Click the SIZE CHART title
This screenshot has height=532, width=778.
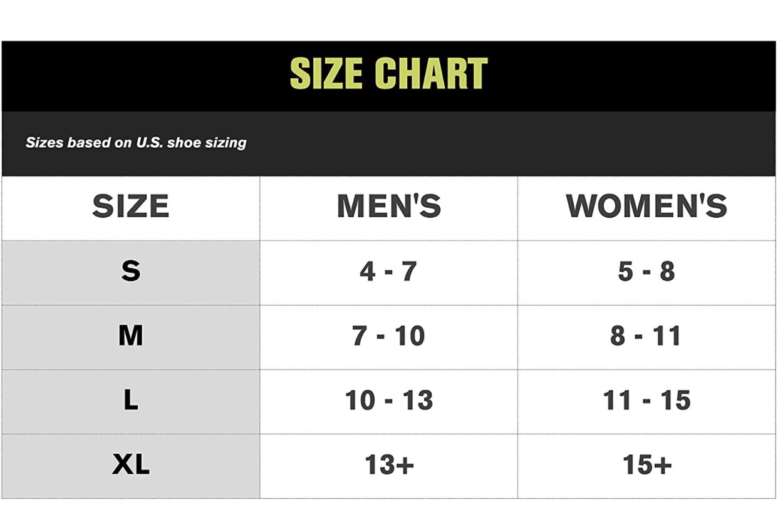coord(388,74)
